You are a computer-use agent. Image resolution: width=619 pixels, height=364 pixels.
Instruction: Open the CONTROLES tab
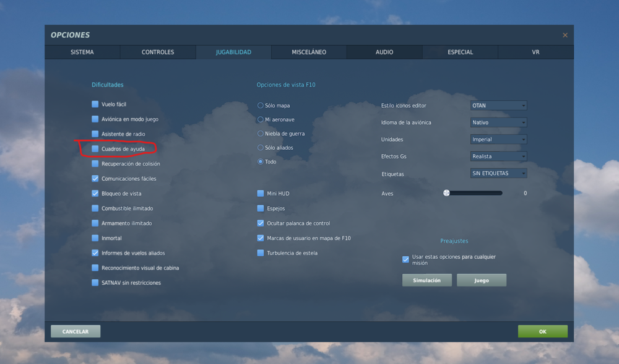point(158,52)
